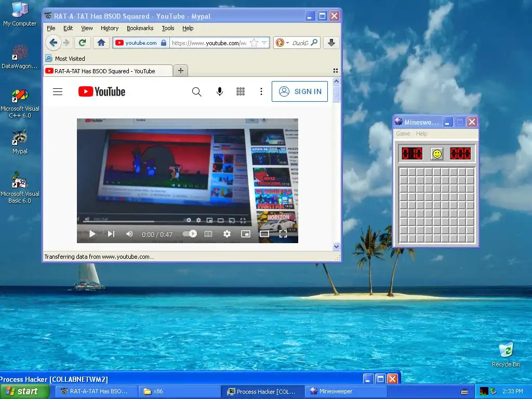Click the search magnifier in the DuckDuckGo box
The width and height of the screenshot is (532, 399).
coord(314,43)
